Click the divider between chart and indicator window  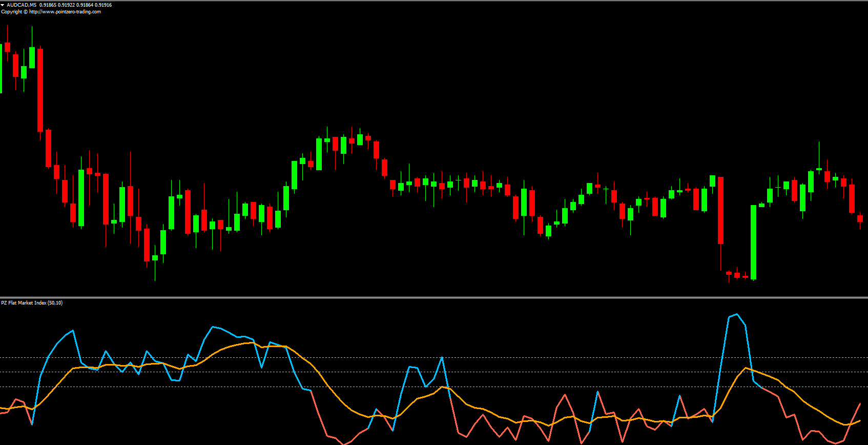(434, 297)
